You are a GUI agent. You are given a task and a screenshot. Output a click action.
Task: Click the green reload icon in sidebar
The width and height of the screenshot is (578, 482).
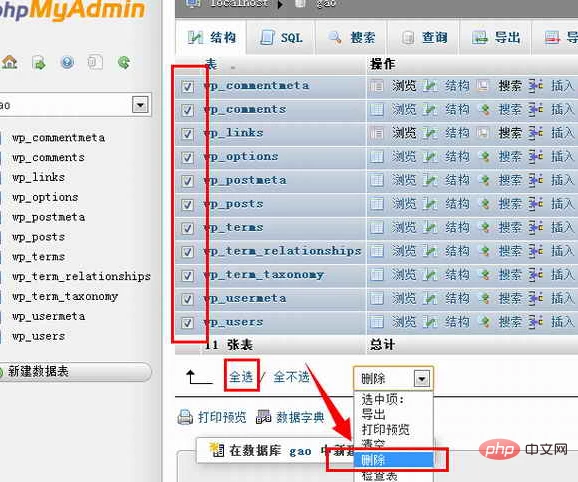click(124, 62)
